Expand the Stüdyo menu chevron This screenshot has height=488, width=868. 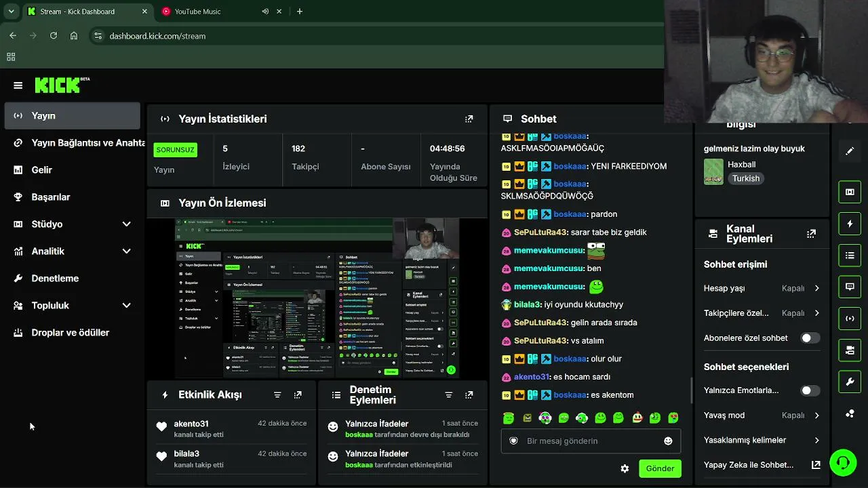[126, 224]
